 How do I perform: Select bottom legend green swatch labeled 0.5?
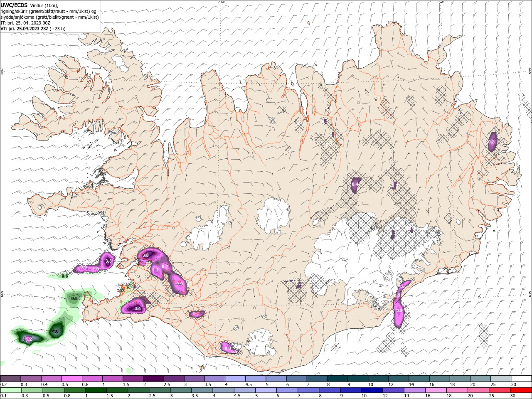click(x=53, y=390)
